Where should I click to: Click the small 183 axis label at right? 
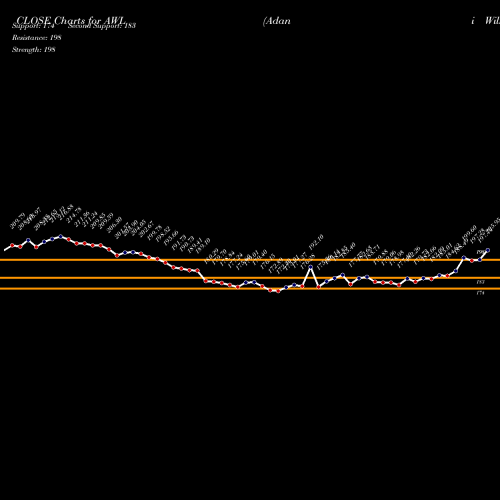[x=480, y=282]
